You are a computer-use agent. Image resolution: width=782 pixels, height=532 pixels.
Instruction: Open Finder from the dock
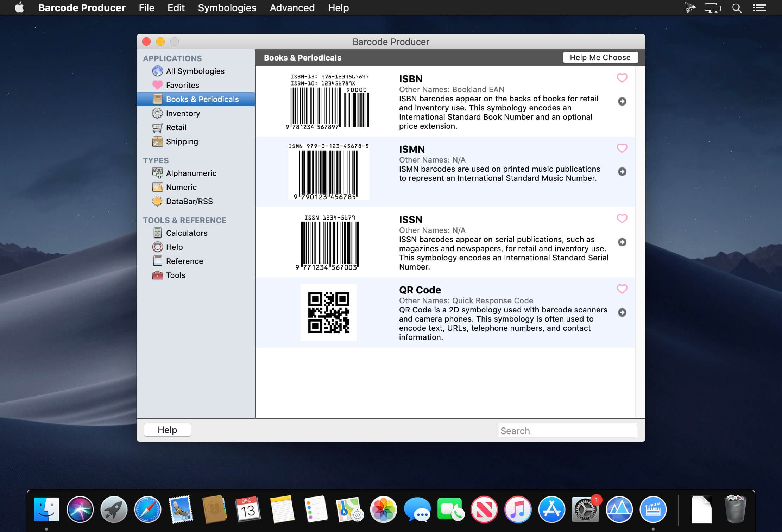(x=46, y=509)
